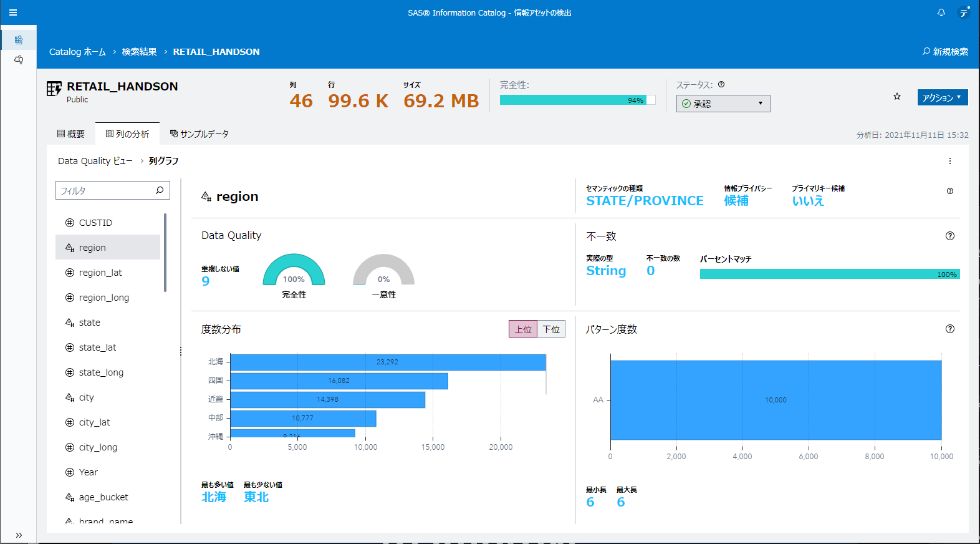
Task: Select the city_lat column
Action: (108, 422)
